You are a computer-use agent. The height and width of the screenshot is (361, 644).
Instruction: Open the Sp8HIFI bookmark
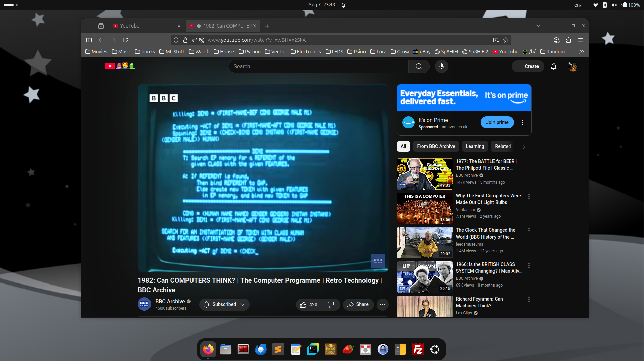(446, 52)
